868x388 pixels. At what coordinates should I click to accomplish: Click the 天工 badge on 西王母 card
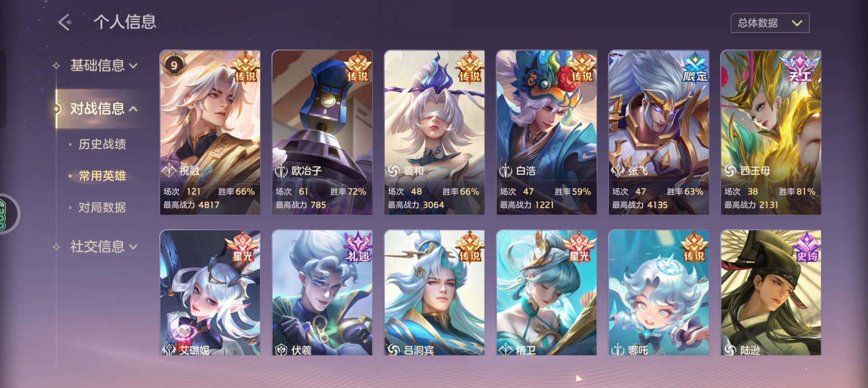pos(799,68)
